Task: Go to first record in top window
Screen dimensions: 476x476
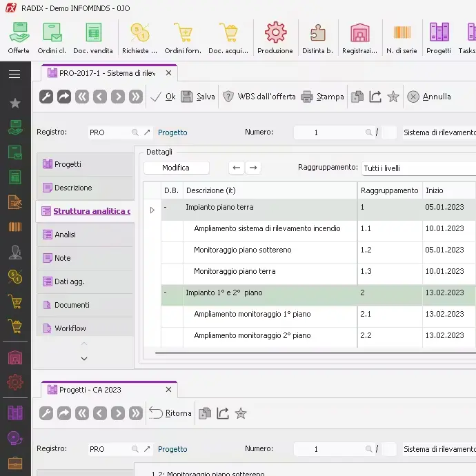Action: [x=82, y=97]
